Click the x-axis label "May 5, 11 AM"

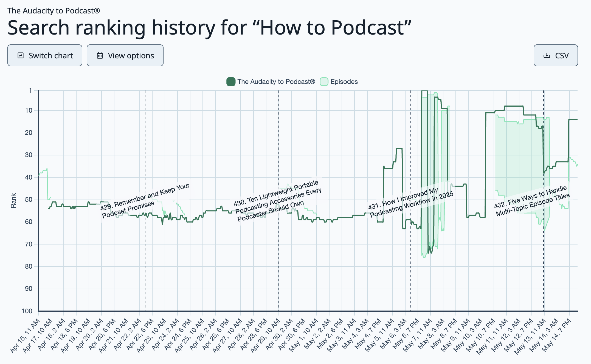380,335
